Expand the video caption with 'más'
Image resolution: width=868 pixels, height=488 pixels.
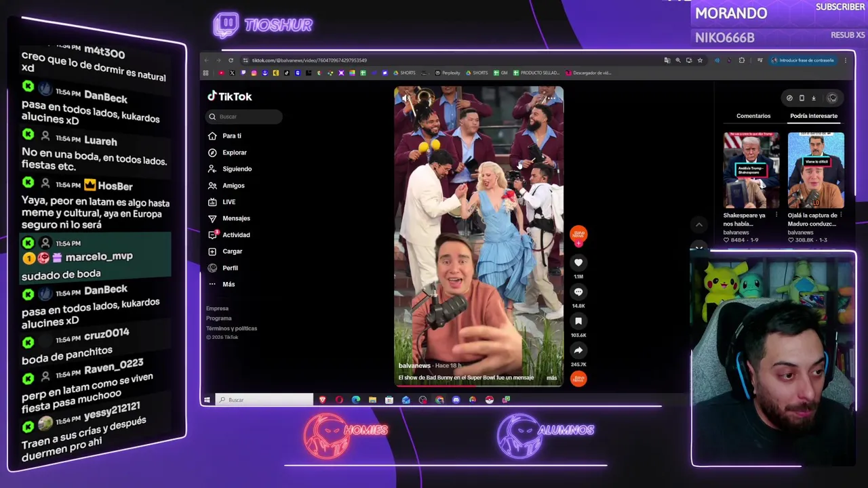click(551, 378)
